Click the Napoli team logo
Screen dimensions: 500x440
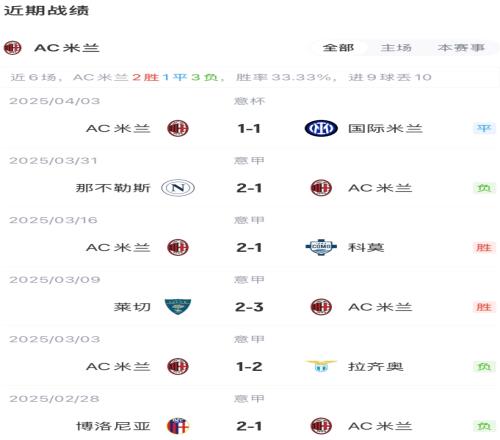tap(178, 188)
